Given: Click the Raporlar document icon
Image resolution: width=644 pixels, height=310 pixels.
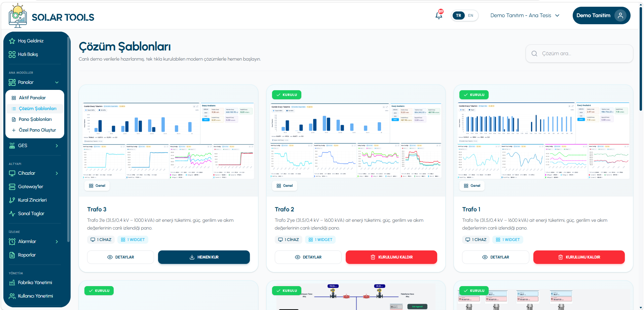Looking at the screenshot, I should tap(12, 255).
